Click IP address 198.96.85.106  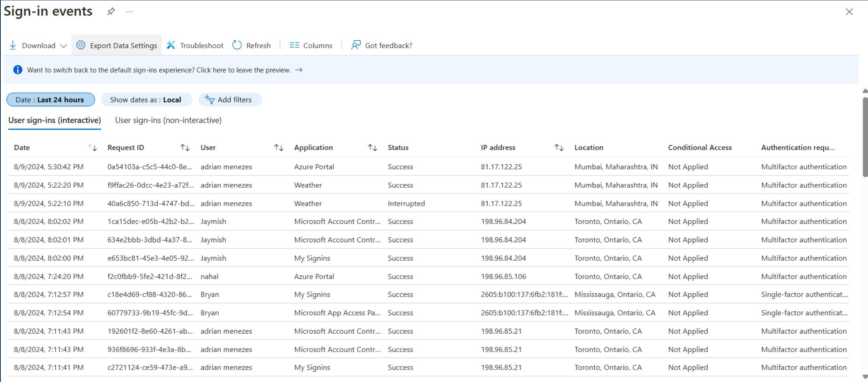click(x=503, y=276)
